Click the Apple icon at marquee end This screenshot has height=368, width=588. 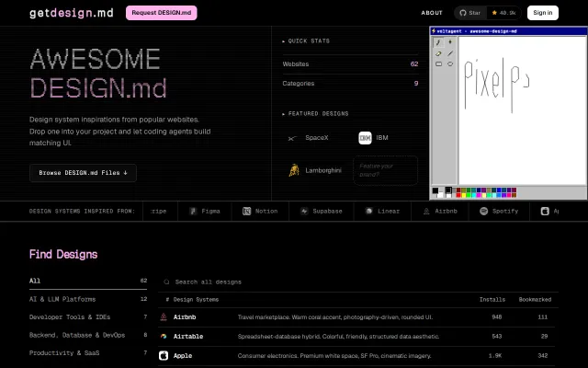pyautogui.click(x=545, y=211)
